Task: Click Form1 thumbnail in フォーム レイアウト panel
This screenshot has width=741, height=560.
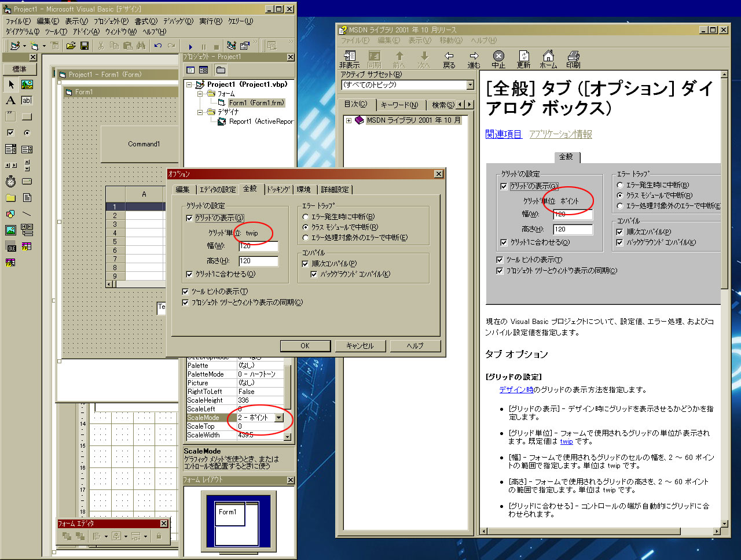Action: pyautogui.click(x=230, y=514)
